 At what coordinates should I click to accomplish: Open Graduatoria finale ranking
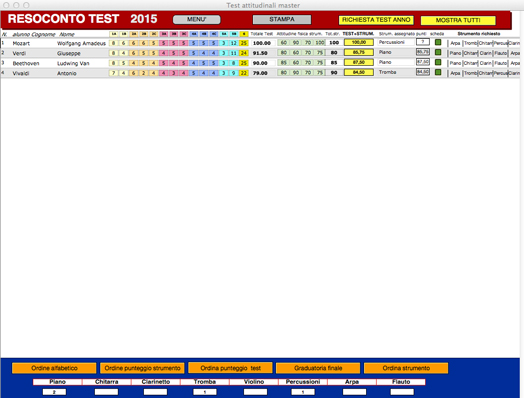[318, 368]
